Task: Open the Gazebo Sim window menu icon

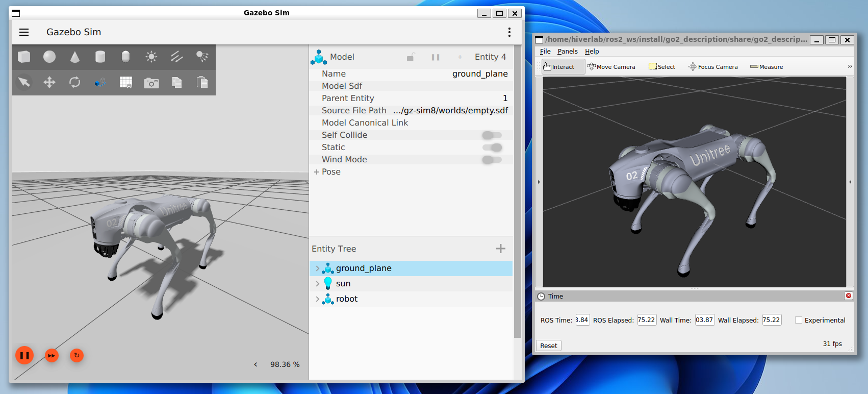Action: [16, 13]
